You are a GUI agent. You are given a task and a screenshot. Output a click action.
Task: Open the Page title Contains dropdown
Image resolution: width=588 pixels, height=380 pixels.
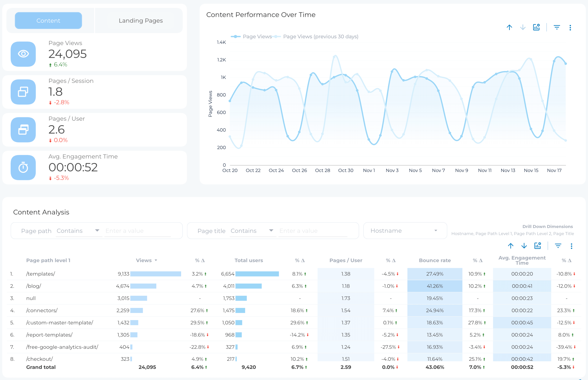pyautogui.click(x=271, y=230)
